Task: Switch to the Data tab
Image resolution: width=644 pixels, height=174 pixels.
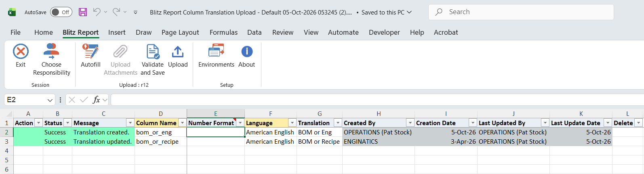Action: point(255,32)
